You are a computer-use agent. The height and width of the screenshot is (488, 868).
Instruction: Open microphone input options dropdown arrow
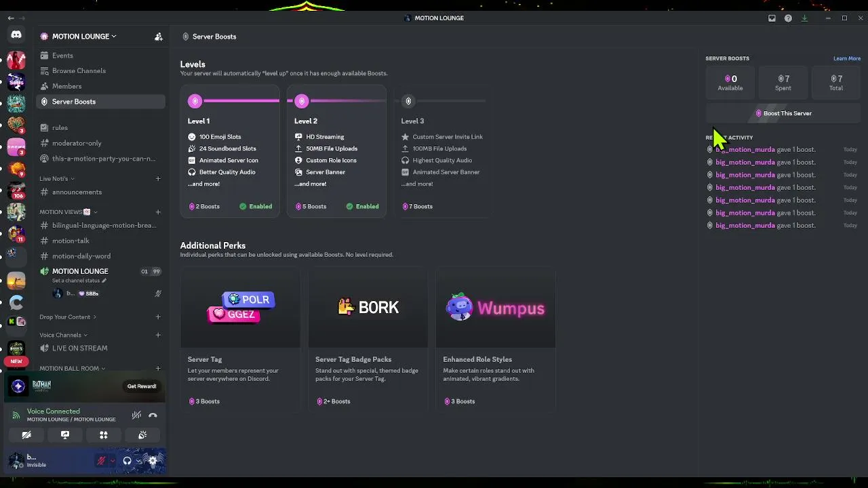pos(112,461)
